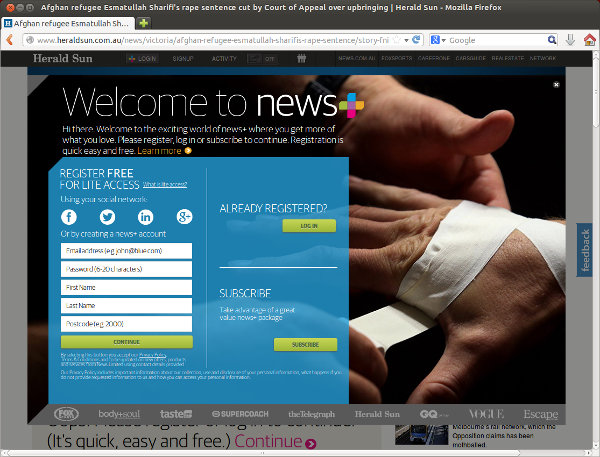Open the Privacy Policy link below CONTINUE

click(x=152, y=355)
